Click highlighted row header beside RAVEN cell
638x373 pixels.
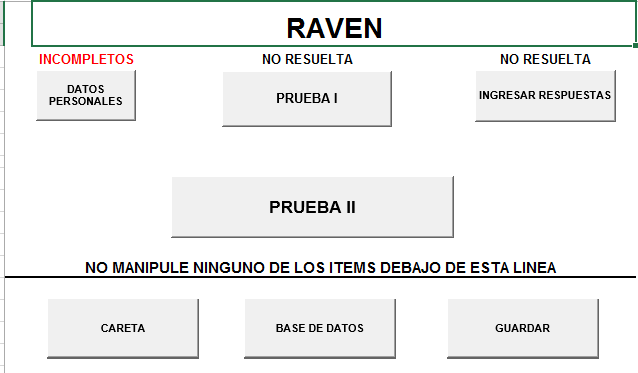point(2,23)
